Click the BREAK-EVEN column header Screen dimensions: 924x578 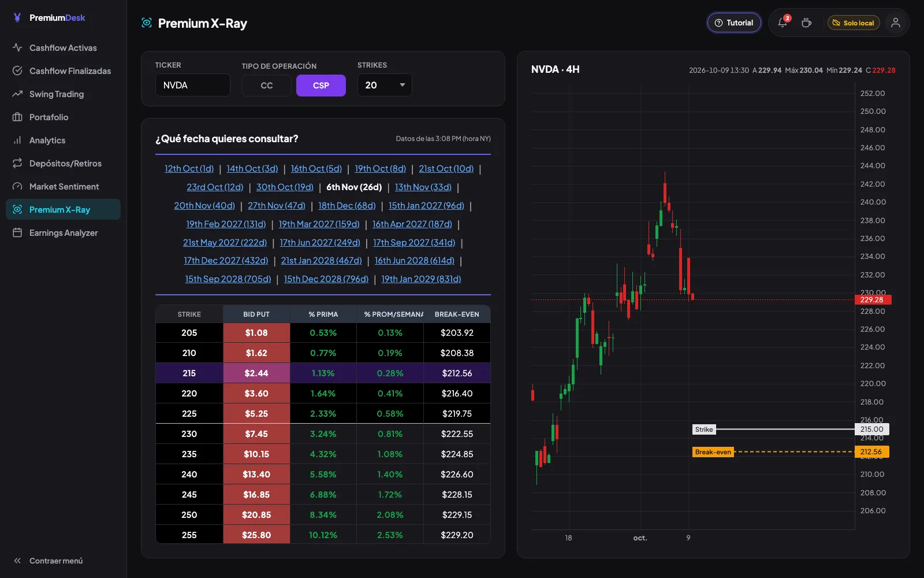click(x=457, y=314)
